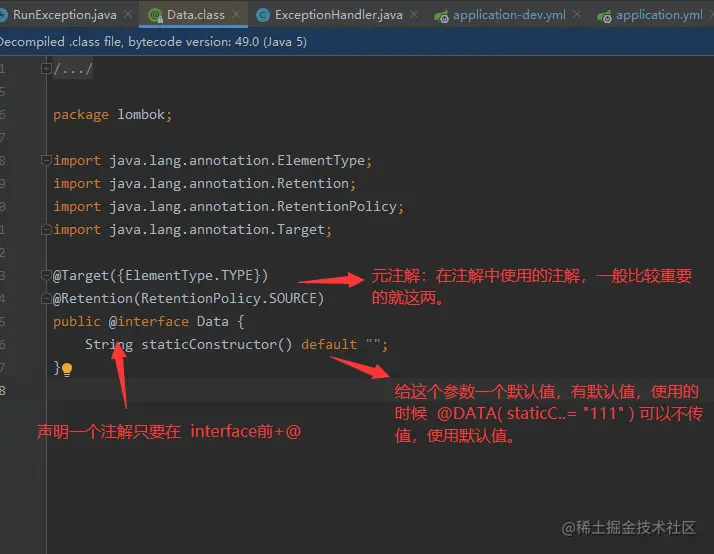Click @Retention(RetentionPolicy.SOURCE) annotation
The width and height of the screenshot is (714, 554).
[x=189, y=298]
